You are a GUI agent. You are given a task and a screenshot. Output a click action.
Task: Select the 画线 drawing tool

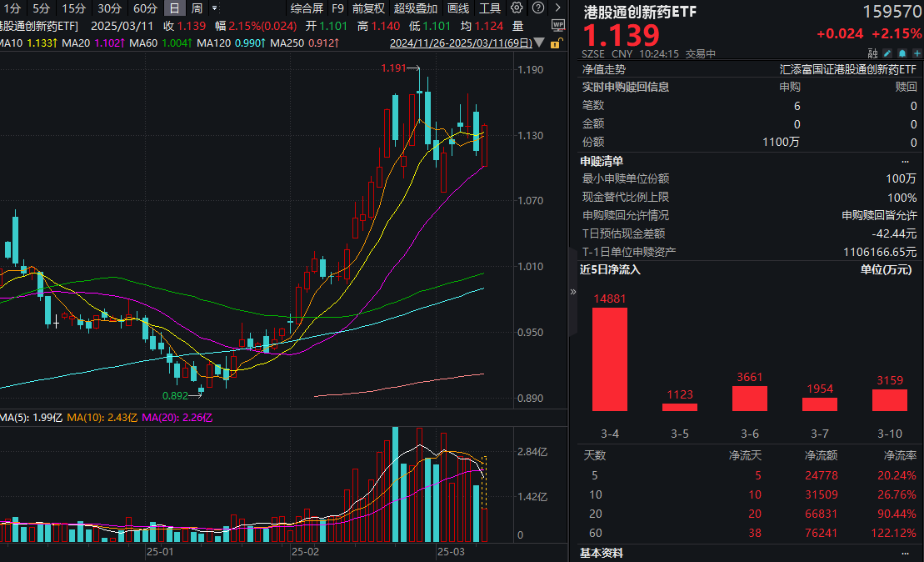459,8
